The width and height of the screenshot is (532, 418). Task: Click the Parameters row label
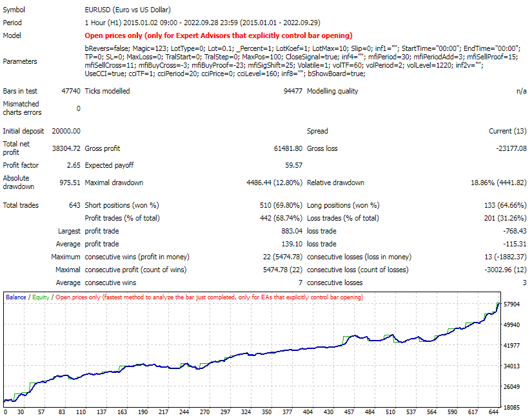pyautogui.click(x=20, y=61)
